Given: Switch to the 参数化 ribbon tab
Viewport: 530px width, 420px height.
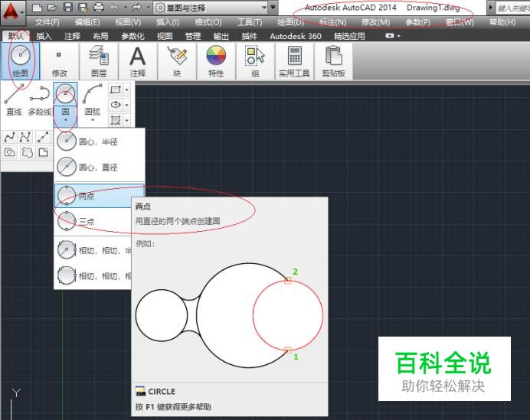Looking at the screenshot, I should [x=132, y=36].
